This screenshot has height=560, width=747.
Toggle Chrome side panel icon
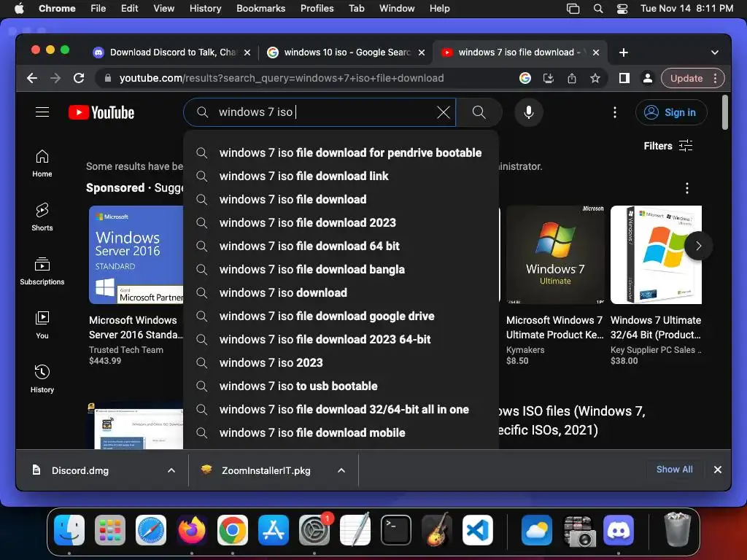624,78
